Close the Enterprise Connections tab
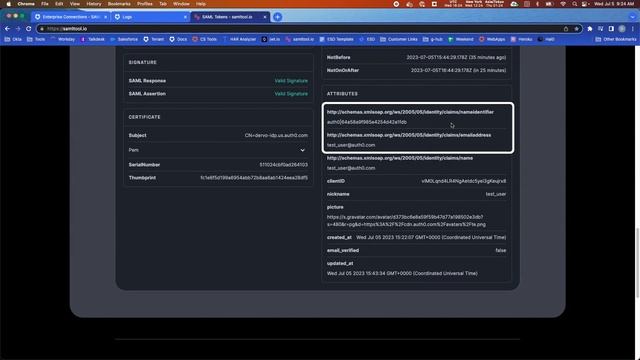Image resolution: width=640 pixels, height=360 pixels. pos(105,17)
